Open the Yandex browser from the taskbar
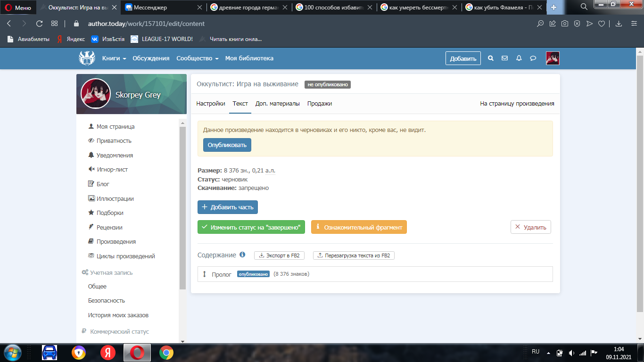The height and width of the screenshot is (362, 644). [107, 352]
